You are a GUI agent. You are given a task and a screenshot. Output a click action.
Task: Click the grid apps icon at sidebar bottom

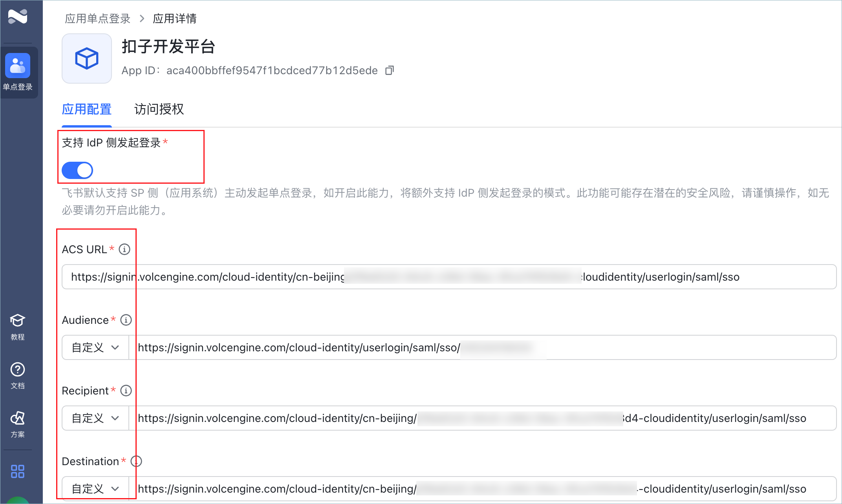(x=18, y=471)
